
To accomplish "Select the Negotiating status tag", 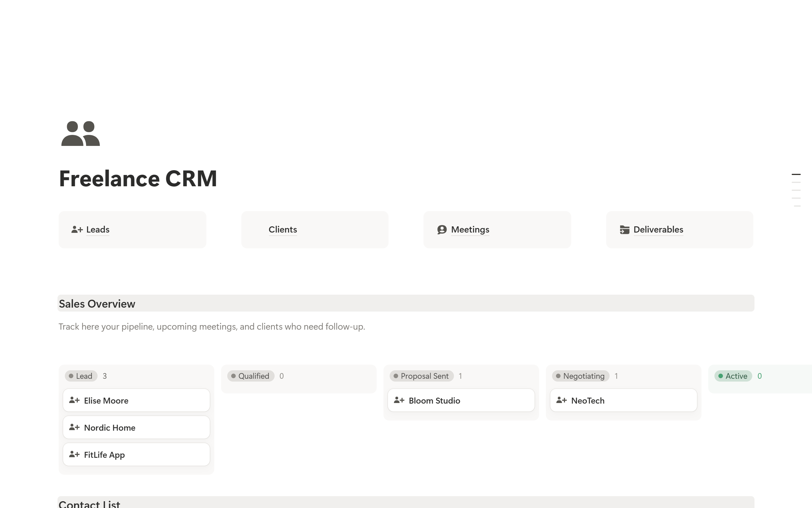I will (581, 376).
